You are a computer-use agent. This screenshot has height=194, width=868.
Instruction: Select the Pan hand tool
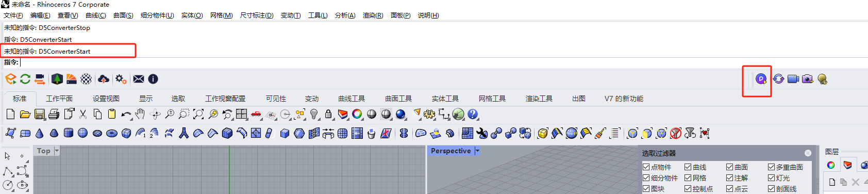click(140, 114)
